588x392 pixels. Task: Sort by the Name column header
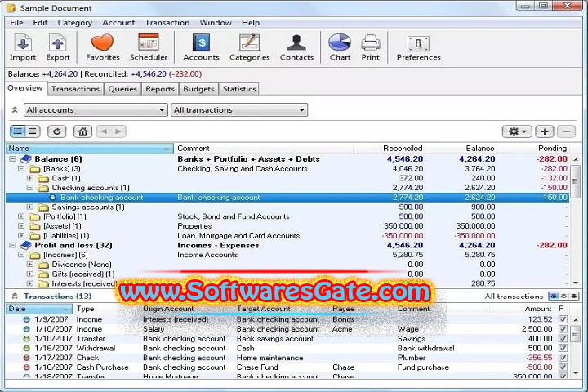tap(90, 149)
